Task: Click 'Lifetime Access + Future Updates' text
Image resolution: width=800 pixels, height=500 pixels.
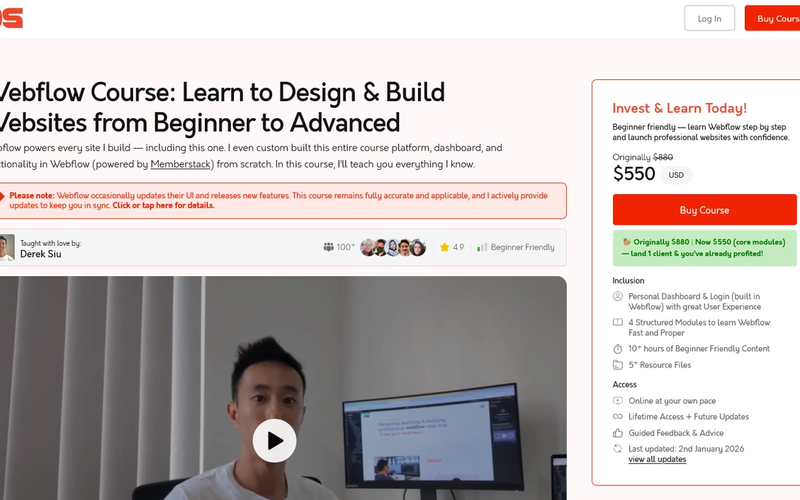Action: [688, 417]
